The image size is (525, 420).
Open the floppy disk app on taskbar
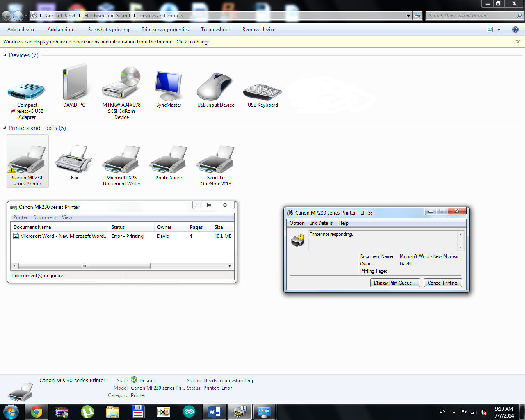[x=138, y=412]
